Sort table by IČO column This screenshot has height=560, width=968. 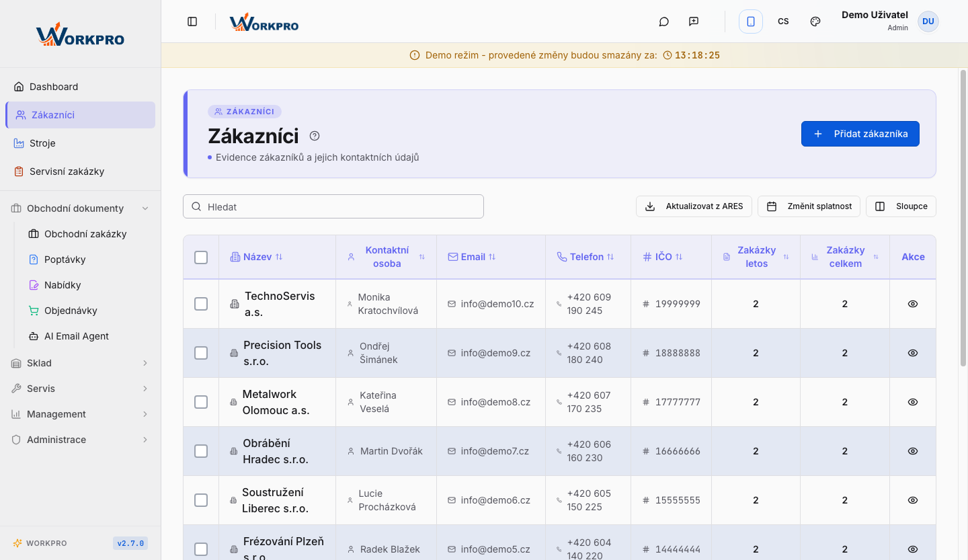point(663,257)
